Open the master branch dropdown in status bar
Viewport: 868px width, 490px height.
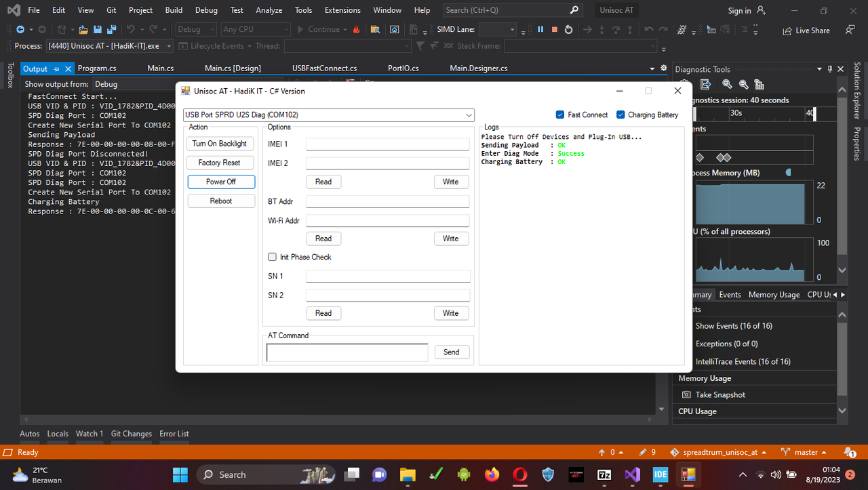point(805,452)
